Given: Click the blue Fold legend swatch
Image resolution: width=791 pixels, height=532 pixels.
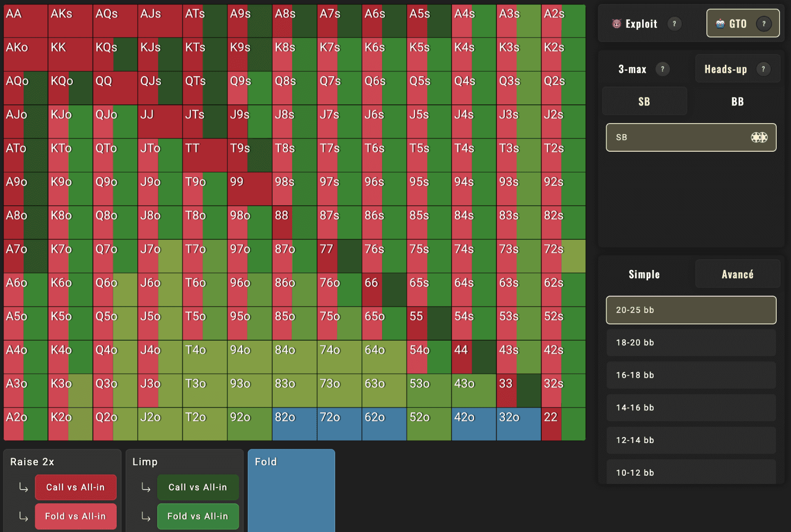Looking at the screenshot, I should pos(291,489).
